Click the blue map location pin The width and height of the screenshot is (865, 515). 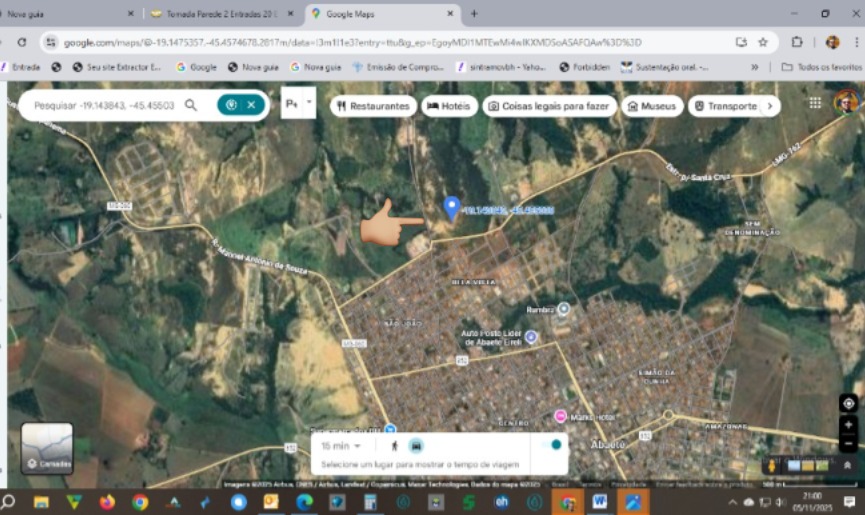(451, 207)
